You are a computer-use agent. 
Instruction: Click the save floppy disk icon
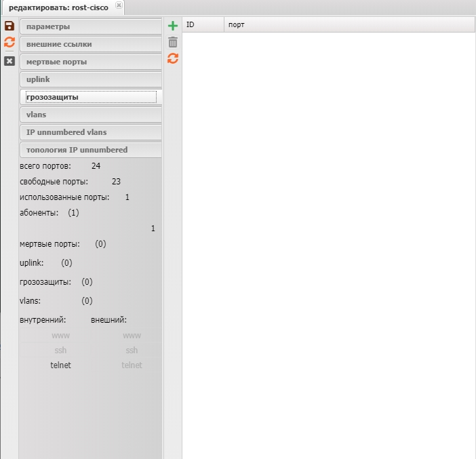point(9,26)
